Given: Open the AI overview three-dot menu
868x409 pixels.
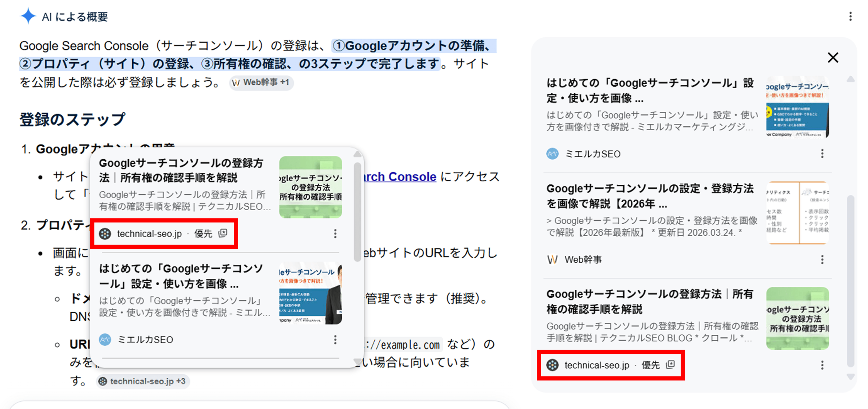Looking at the screenshot, I should point(850,17).
